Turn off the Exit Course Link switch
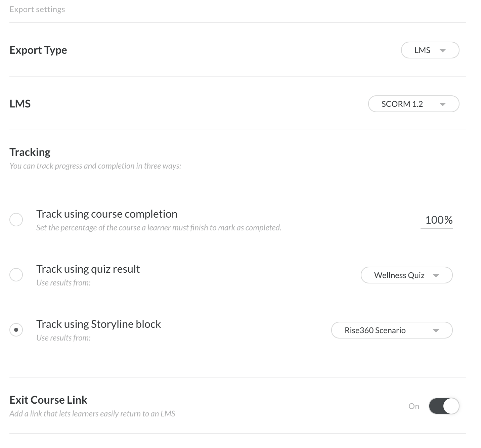Image resolution: width=481 pixels, height=448 pixels. pos(444,406)
